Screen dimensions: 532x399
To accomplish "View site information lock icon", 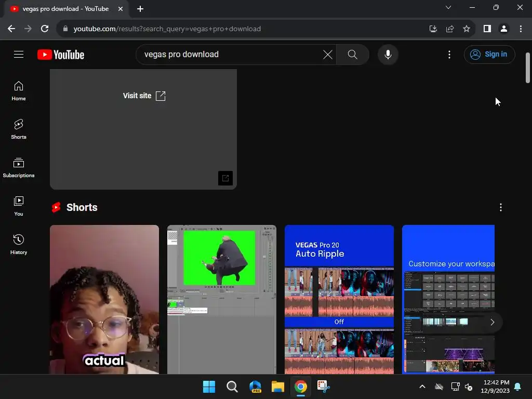I will pos(65,29).
